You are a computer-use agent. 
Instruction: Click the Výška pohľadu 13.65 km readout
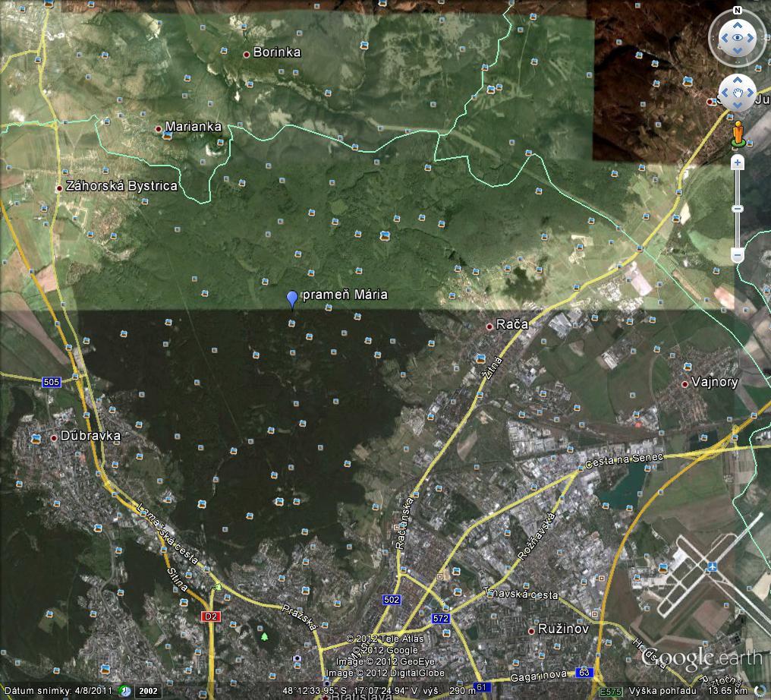pos(688,691)
